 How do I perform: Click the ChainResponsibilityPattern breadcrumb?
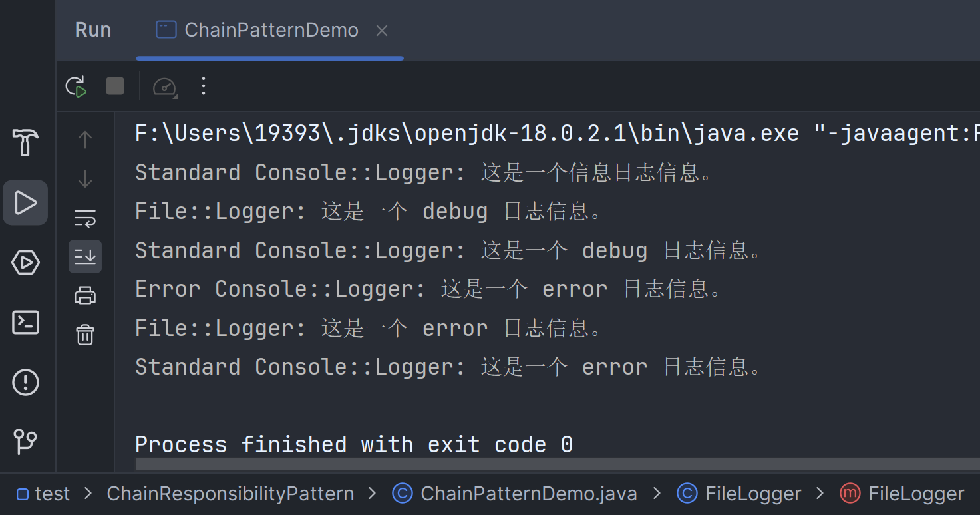[x=230, y=494]
